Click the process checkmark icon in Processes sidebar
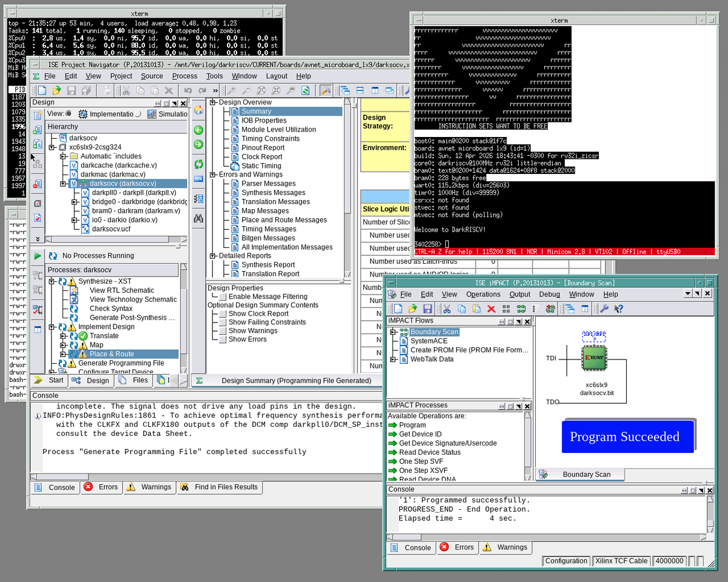This screenshot has width=728, height=582. click(x=38, y=310)
